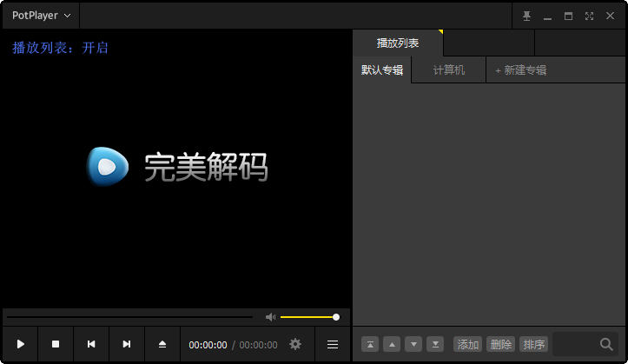This screenshot has width=628, height=364.
Task: Click the magnifier search icon
Action: pyautogui.click(x=606, y=344)
